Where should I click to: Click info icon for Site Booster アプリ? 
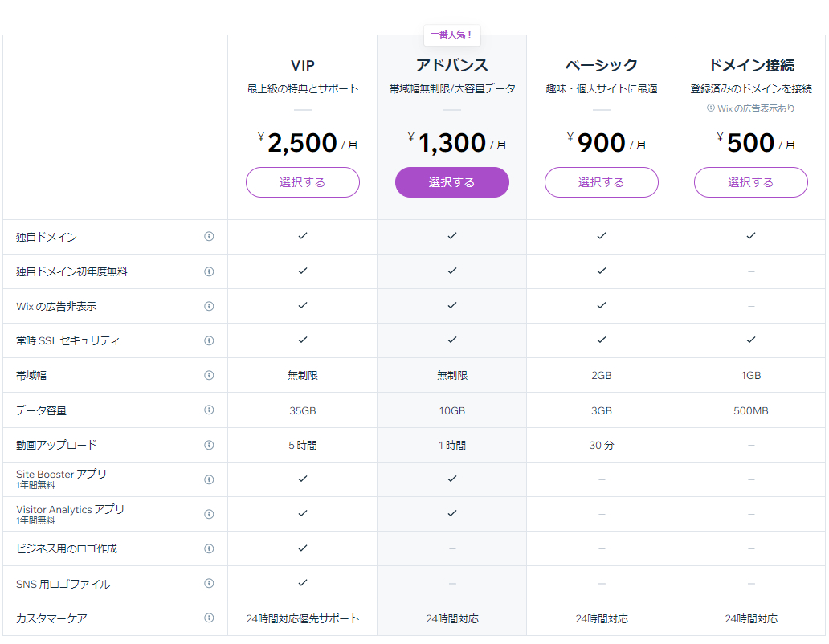[209, 479]
